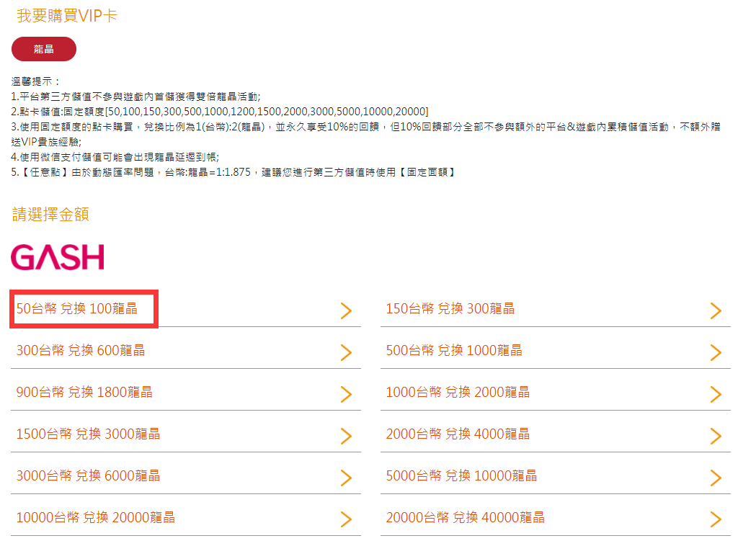Click the GASH payment logo

[x=58, y=257]
